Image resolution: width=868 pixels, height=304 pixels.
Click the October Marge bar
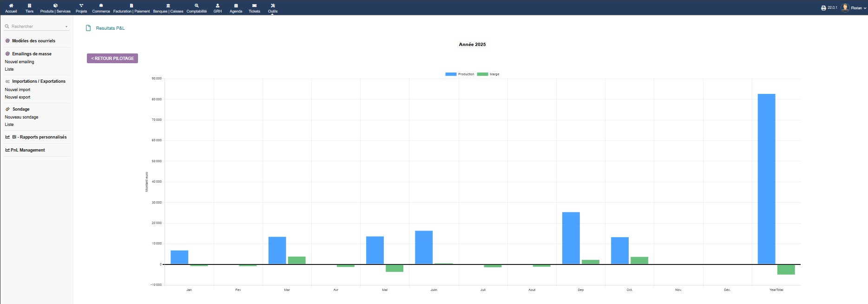pos(639,261)
